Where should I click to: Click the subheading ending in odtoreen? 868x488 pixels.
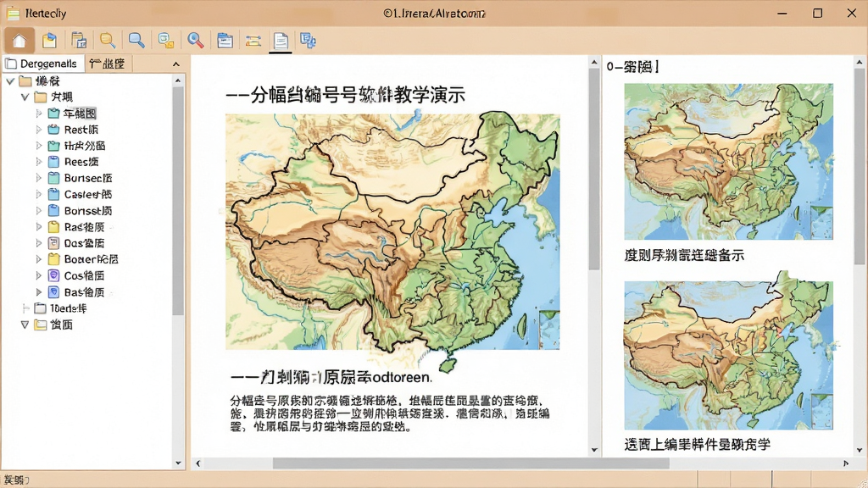(x=331, y=377)
